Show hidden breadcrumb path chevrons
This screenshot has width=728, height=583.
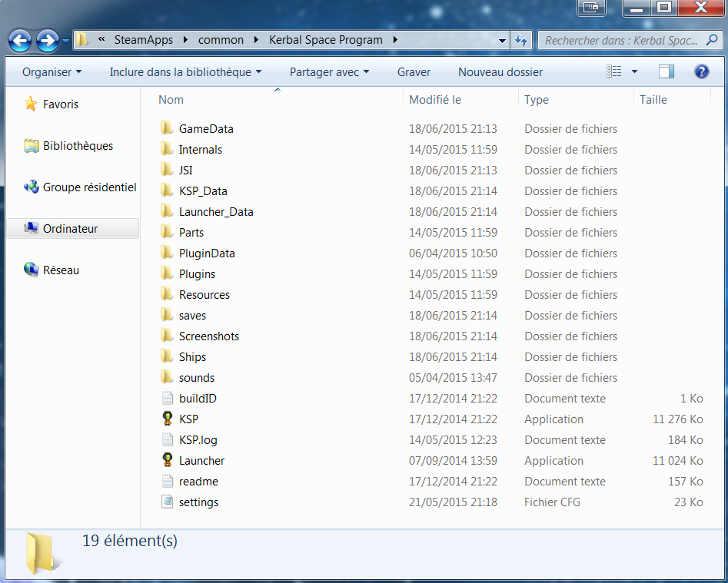(x=101, y=39)
